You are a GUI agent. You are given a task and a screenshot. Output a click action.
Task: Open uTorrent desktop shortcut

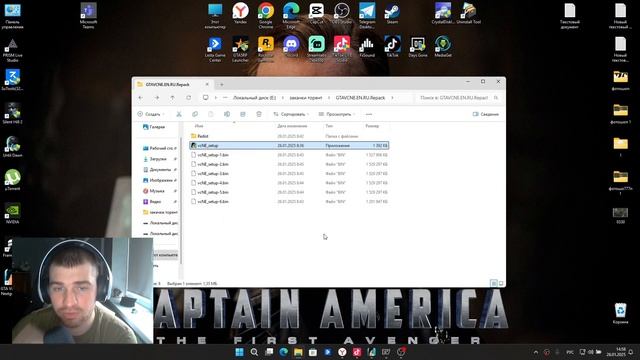(13, 180)
